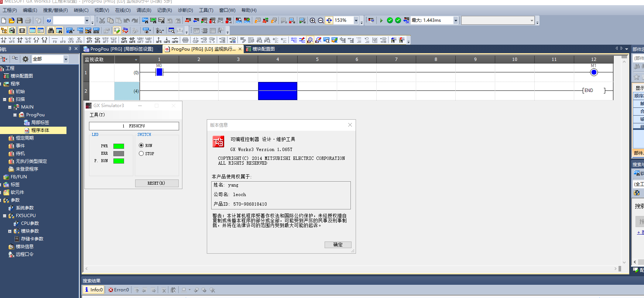Image resolution: width=644 pixels, height=298 pixels.
Task: Open the 调试(B) debug menu
Action: [144, 10]
